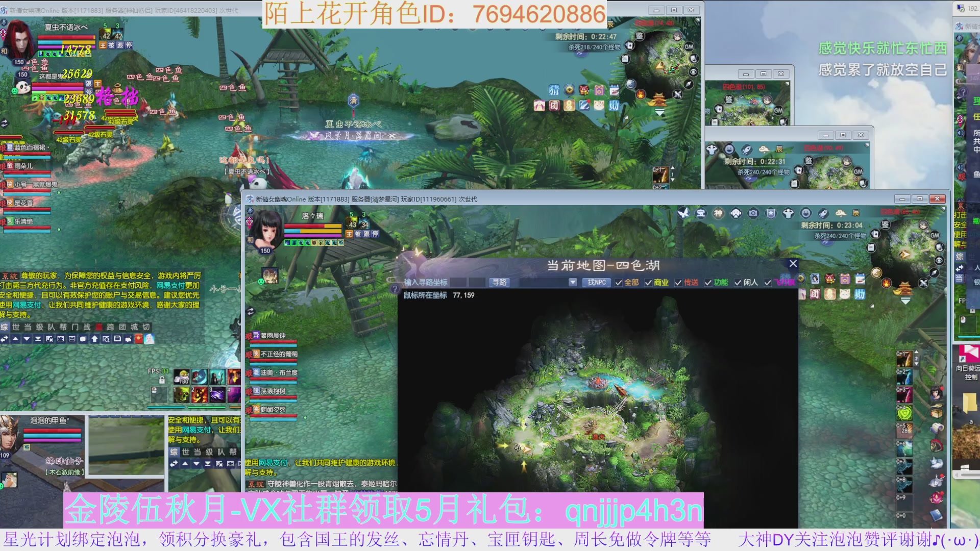Click the rocket icon in the 洛々璃 window
The image size is (980, 551).
coord(823,213)
